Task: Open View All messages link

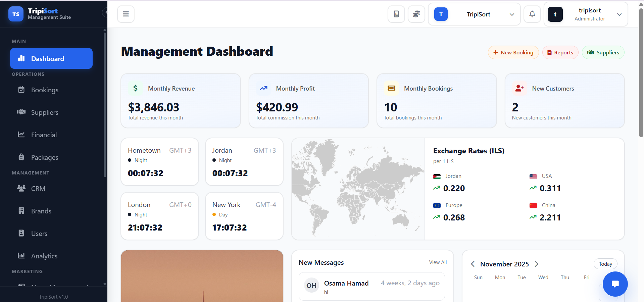Action: (x=437, y=262)
